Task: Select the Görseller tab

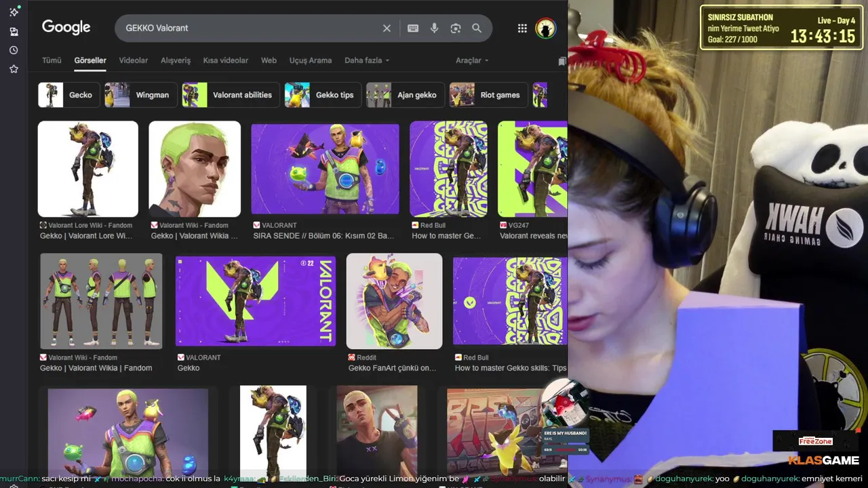Action: coord(90,60)
